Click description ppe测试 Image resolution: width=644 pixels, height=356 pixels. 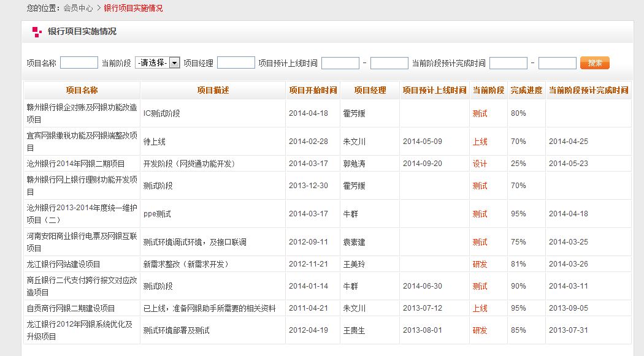click(157, 214)
